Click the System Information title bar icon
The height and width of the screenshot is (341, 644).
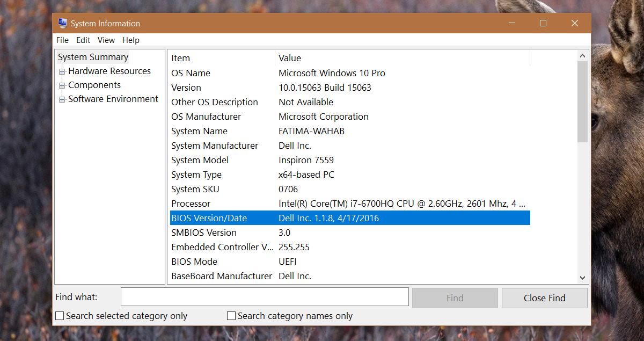[62, 23]
